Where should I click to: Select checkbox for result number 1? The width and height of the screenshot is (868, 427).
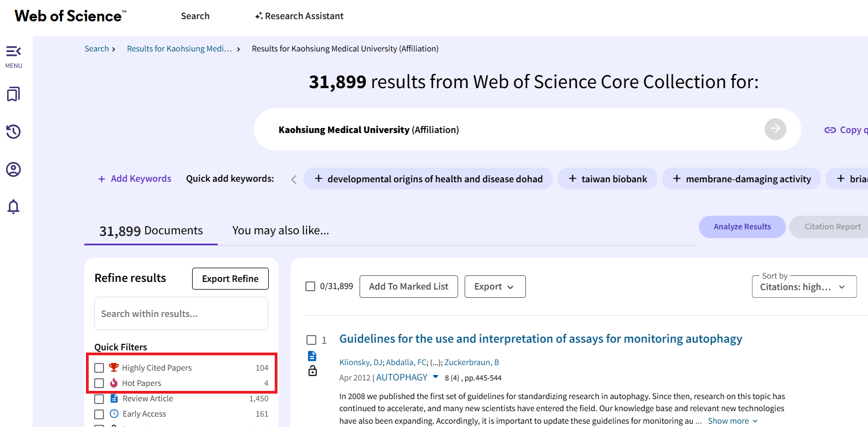click(311, 340)
